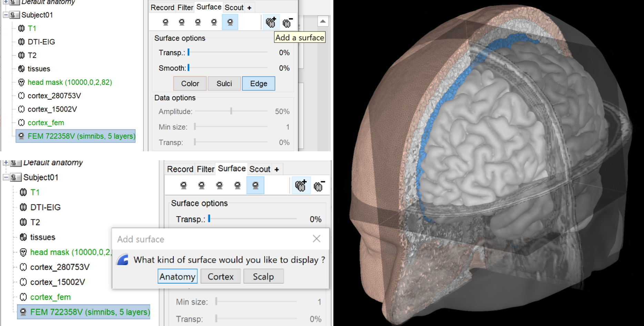This screenshot has width=644, height=326.
Task: Click the FEM 722358V head icon, lower tree
Action: [x=23, y=312]
